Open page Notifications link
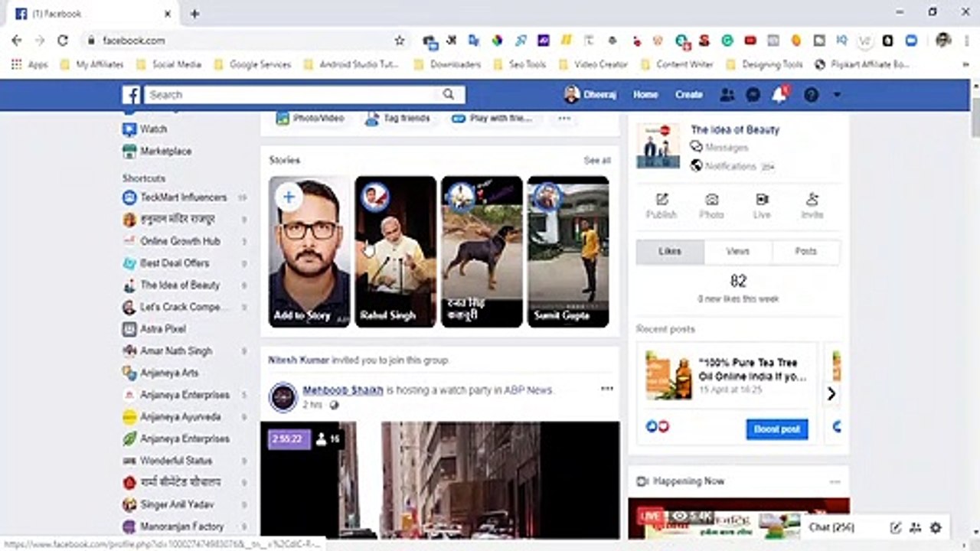The image size is (980, 551). tap(731, 166)
